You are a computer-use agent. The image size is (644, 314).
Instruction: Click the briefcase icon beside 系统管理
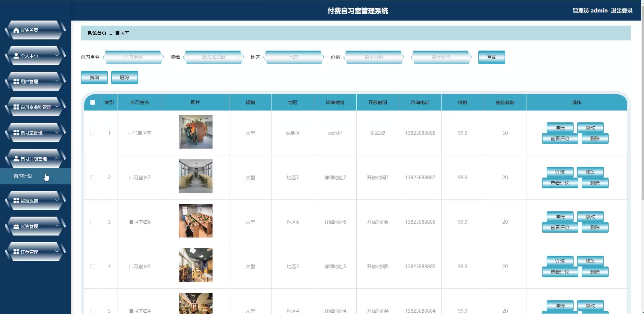point(16,226)
